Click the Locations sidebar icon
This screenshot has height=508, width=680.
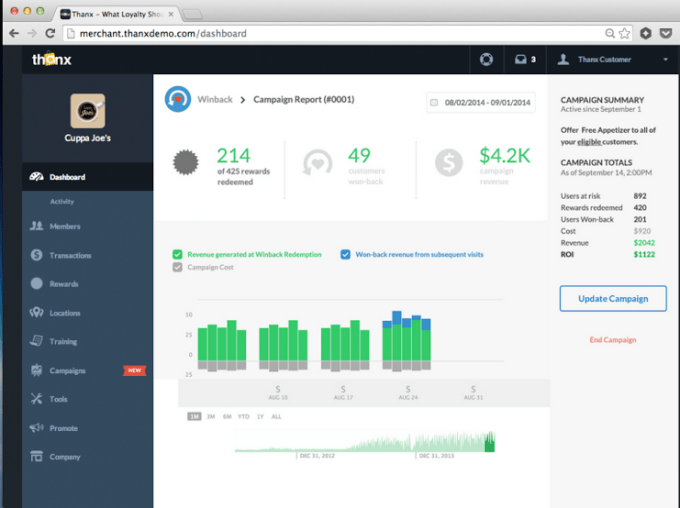pos(36,313)
